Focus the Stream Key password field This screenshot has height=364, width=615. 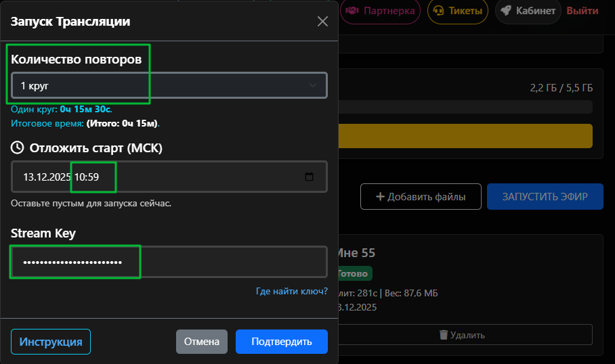169,262
